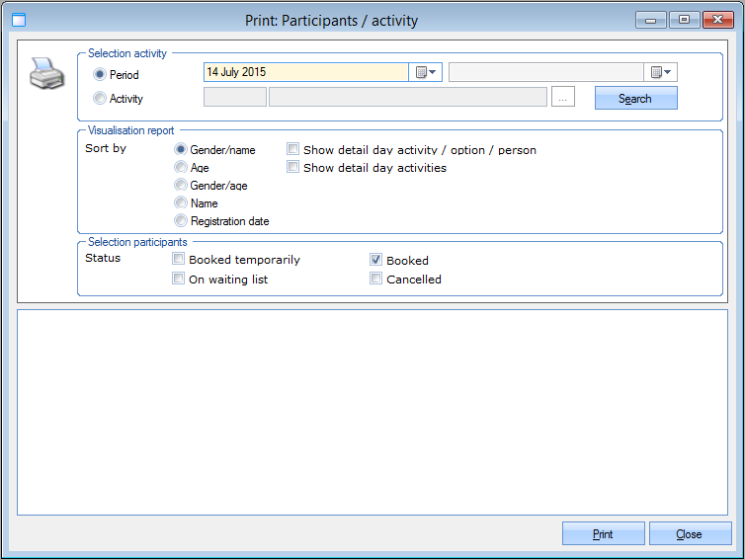Select the Period radio button
The image size is (745, 560).
pyautogui.click(x=100, y=74)
